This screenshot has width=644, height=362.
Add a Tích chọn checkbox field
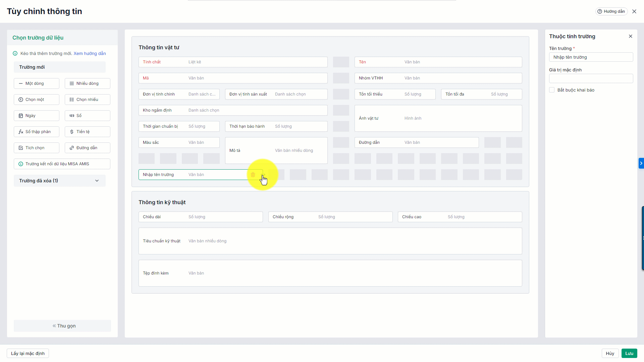pyautogui.click(x=37, y=148)
